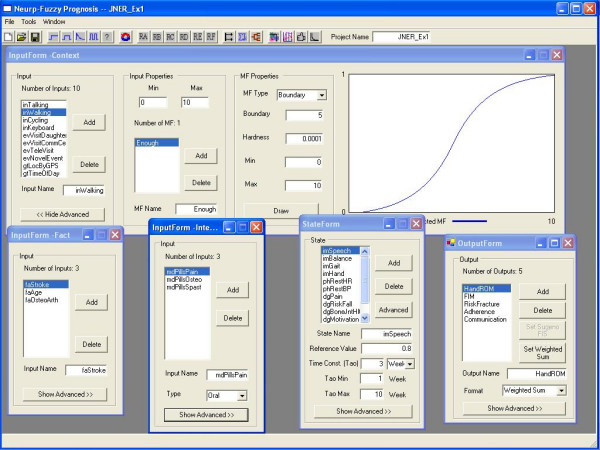Click the L-shaped curve plot icon
The height and width of the screenshot is (450, 600).
click(315, 37)
